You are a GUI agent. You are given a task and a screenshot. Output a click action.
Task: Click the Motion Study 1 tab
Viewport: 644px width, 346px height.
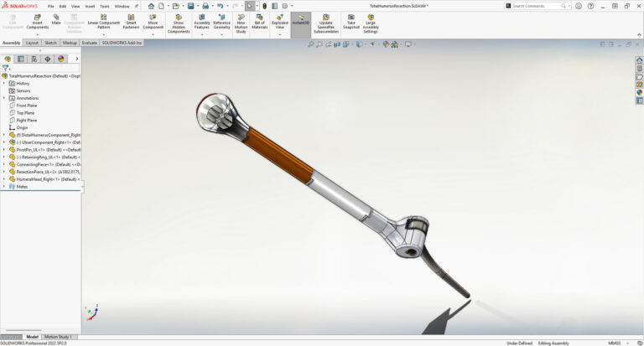58,337
